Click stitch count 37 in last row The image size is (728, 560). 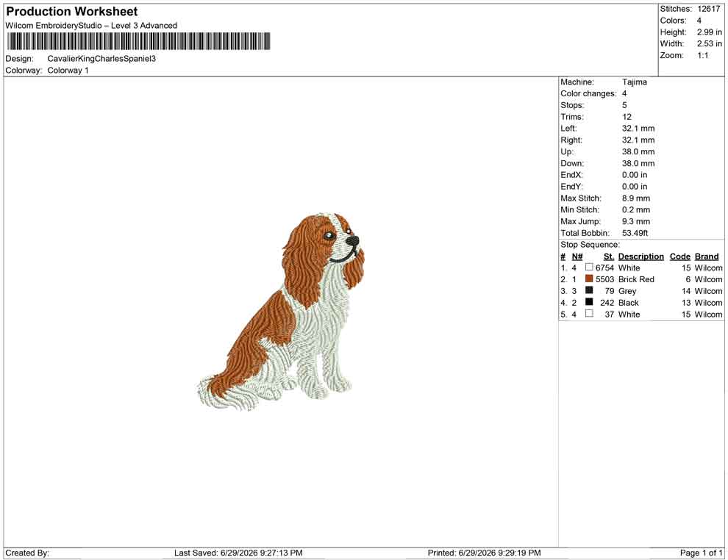pyautogui.click(x=610, y=314)
